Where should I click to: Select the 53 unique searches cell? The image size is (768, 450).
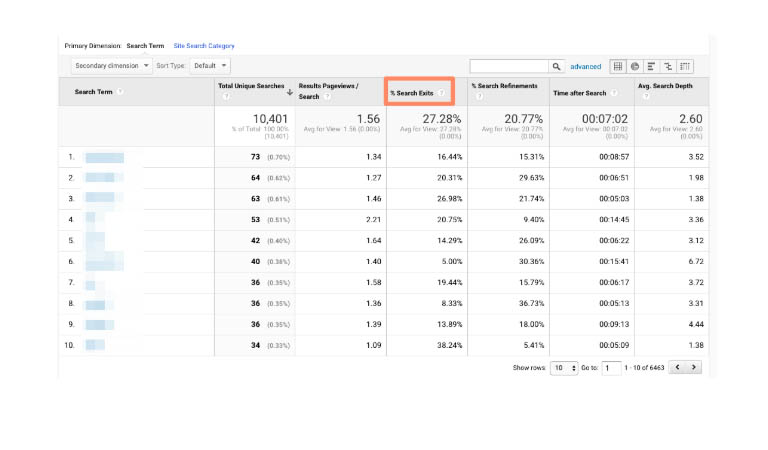255,219
